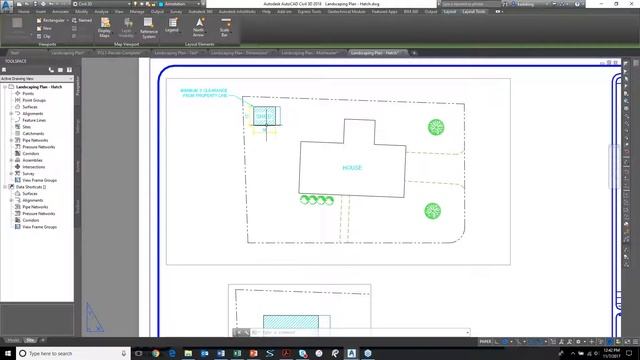
Task: Click the Display Maps ribbon button
Action: pos(104,28)
